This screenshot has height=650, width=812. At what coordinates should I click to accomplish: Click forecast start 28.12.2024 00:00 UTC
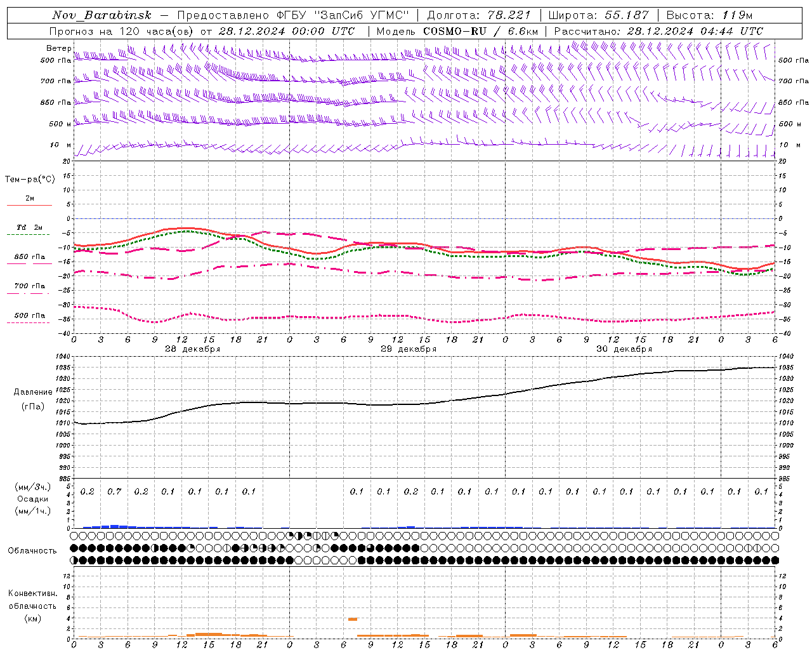click(287, 30)
